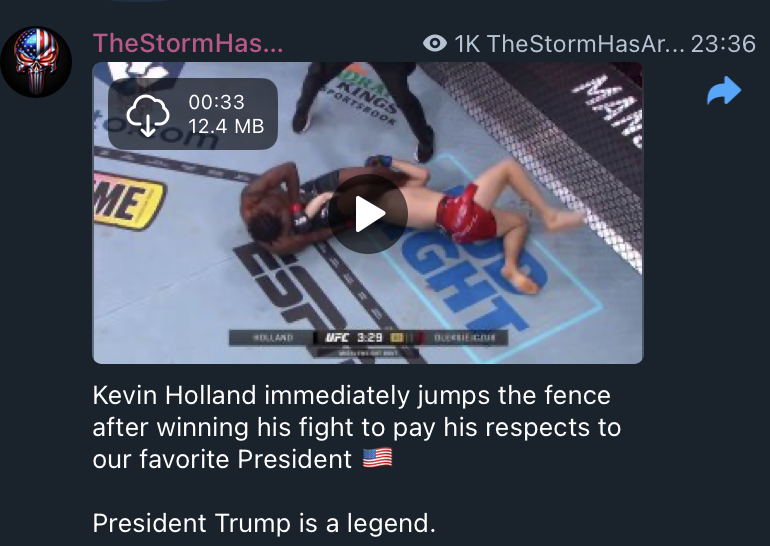Click the 1K view count
Screen dimensions: 770x546
tap(467, 44)
